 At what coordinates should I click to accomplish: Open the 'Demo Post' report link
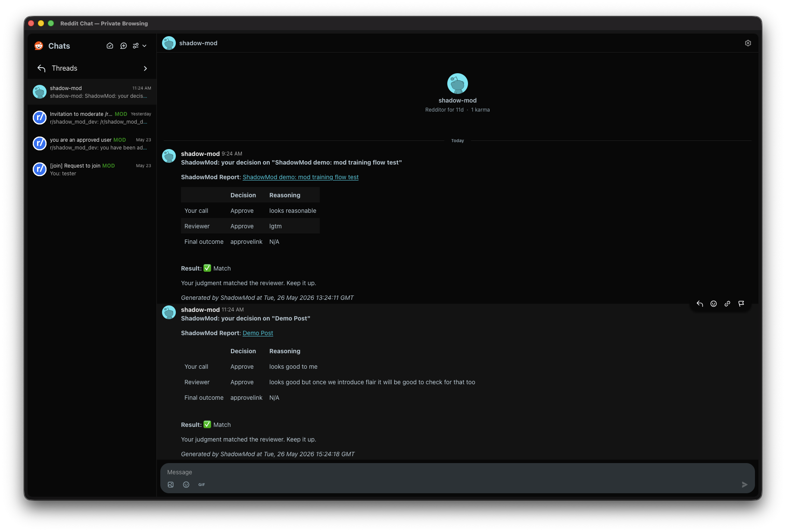click(258, 333)
